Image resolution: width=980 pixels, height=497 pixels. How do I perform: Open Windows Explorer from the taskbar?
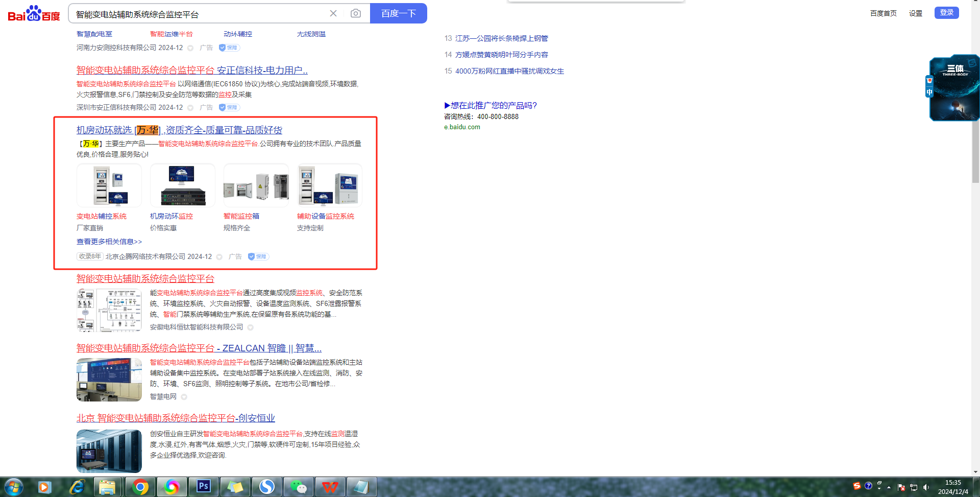[x=107, y=487]
